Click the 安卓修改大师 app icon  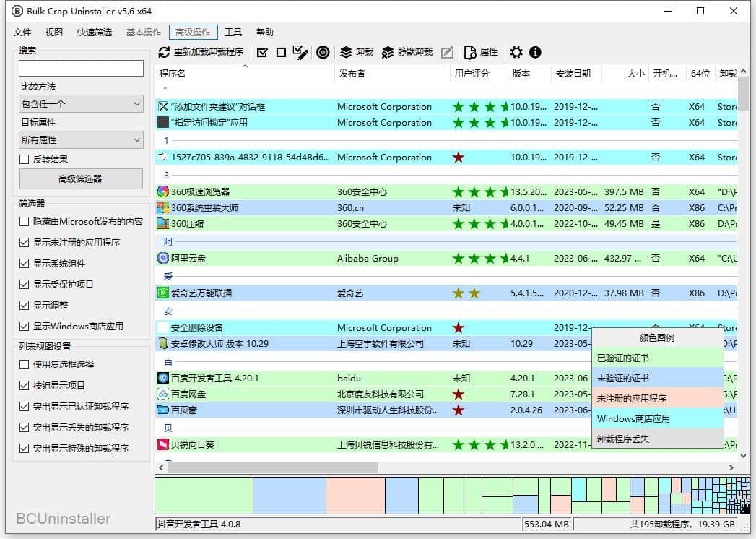coord(163,344)
